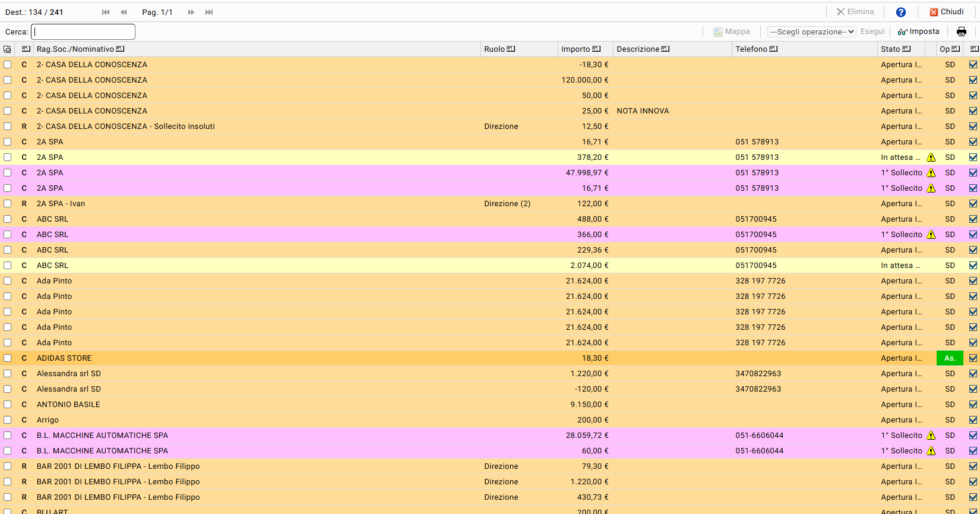Click warning icon on ABC SRL 366,00 € row
The height and width of the screenshot is (514, 980).
[931, 235]
